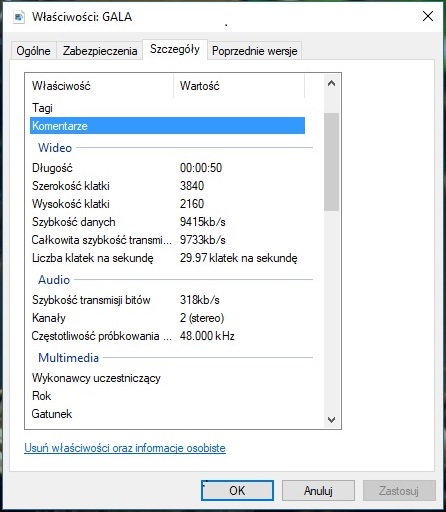Select the Szczegóły tab
Image resolution: width=446 pixels, height=512 pixels.
(x=175, y=49)
